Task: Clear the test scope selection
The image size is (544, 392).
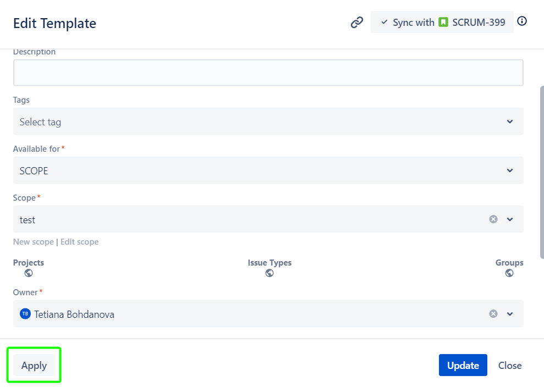Action: tap(493, 219)
